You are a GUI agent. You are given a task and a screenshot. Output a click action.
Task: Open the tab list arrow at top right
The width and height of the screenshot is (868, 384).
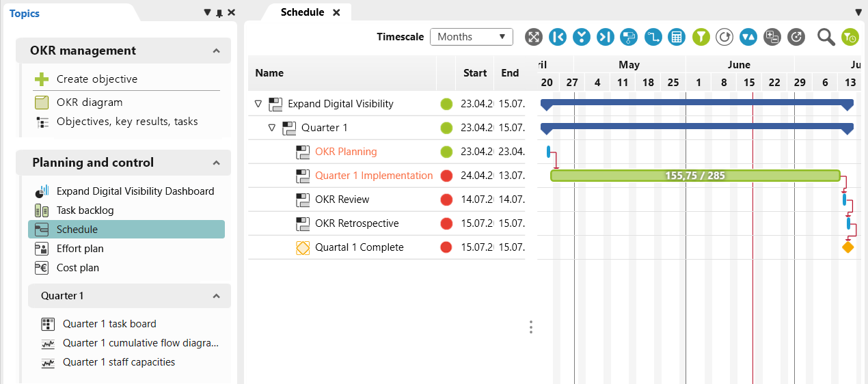click(x=858, y=12)
